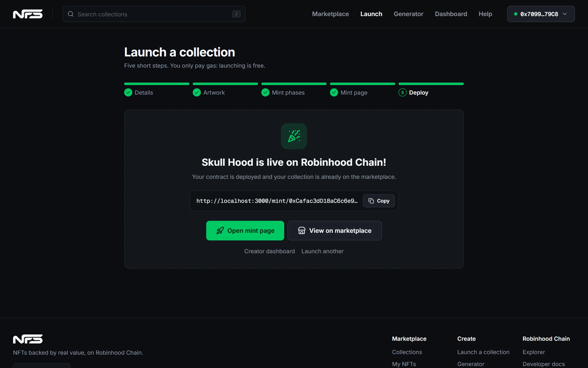Screen dimensions: 588x368
Task: Click the Skull Hood is live heading
Action: click(294, 162)
